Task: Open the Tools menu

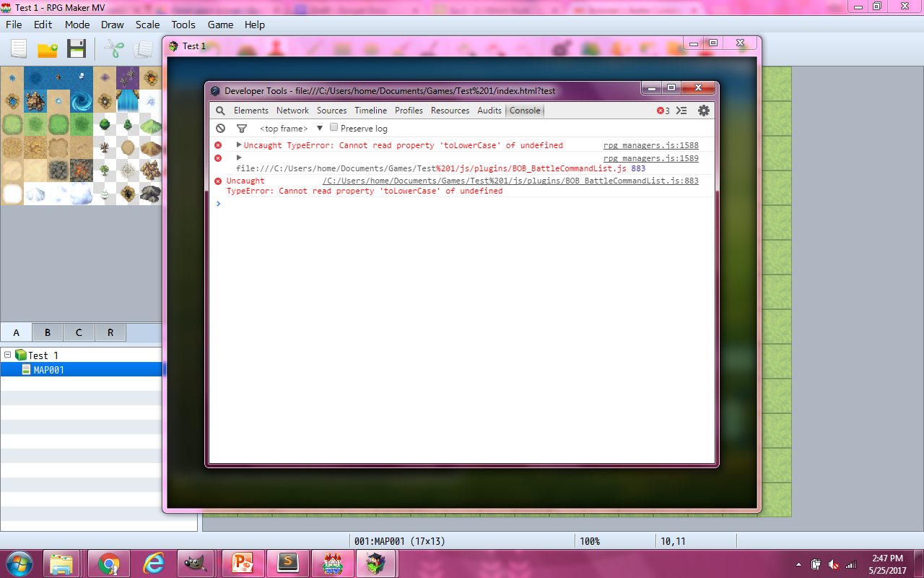Action: click(183, 25)
